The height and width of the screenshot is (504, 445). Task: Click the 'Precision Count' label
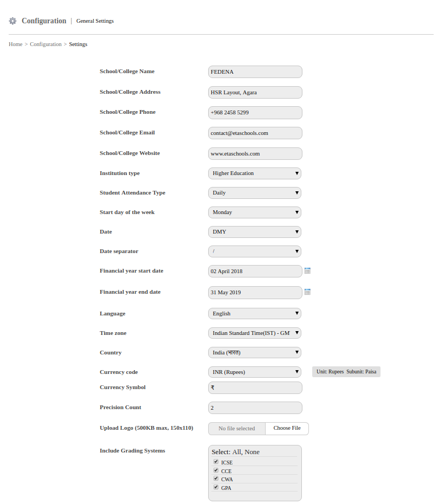coord(120,407)
